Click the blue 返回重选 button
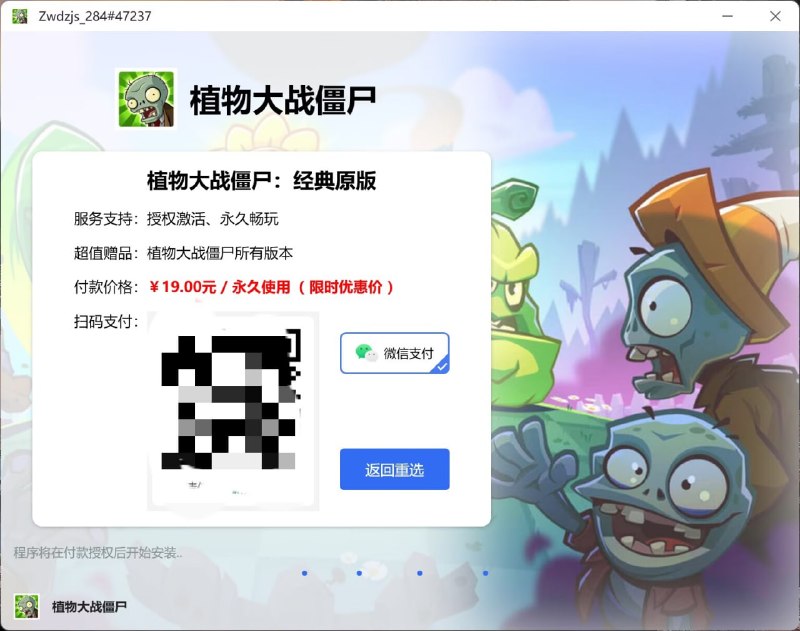 [394, 469]
